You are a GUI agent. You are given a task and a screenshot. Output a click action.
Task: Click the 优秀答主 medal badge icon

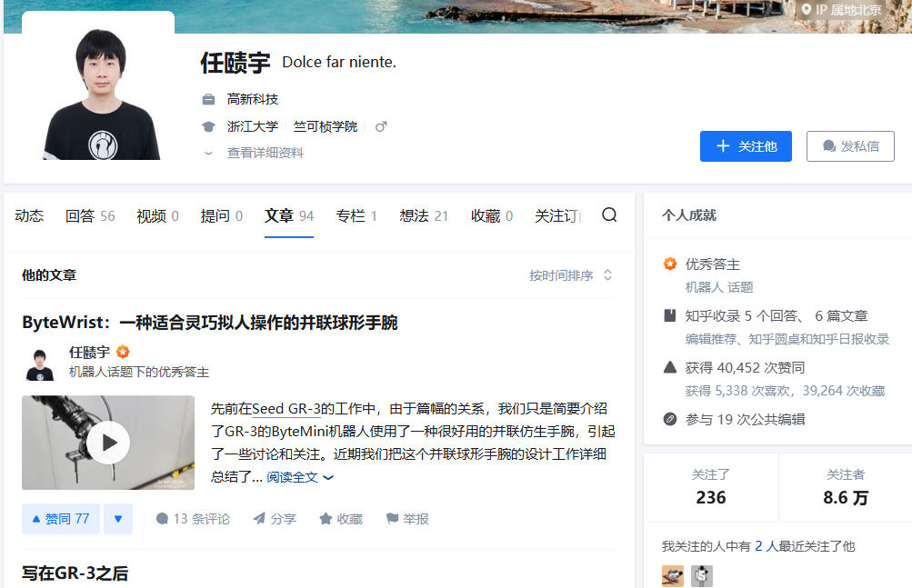670,264
